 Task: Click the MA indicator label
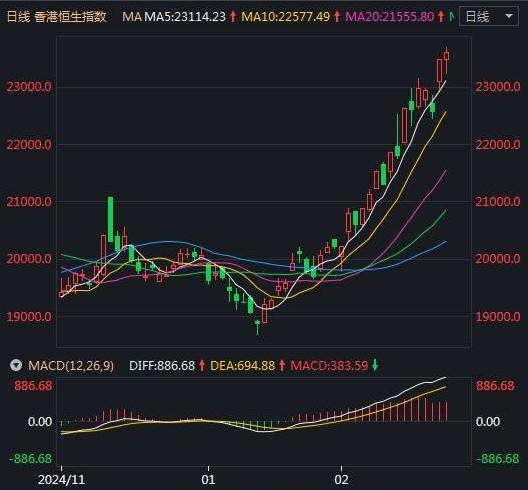point(132,16)
